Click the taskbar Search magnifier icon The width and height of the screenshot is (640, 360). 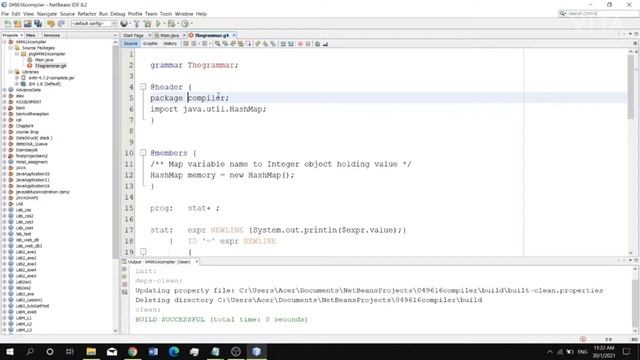30,351
